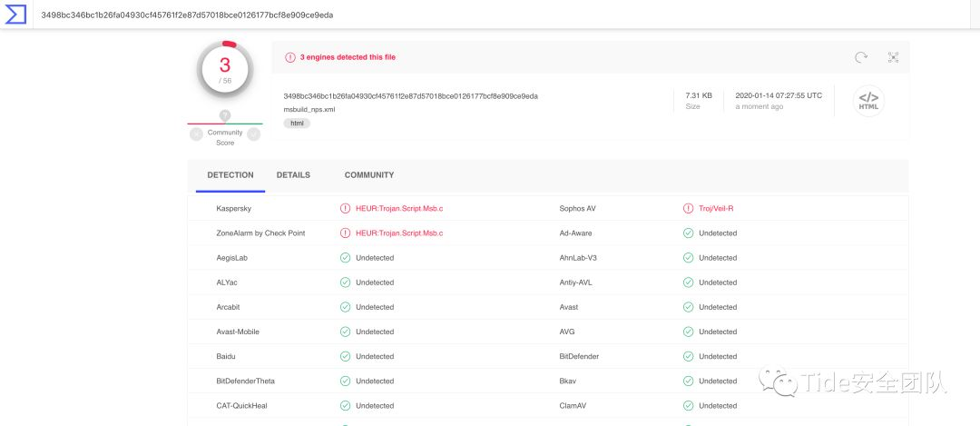Click the Kaspersky detection alert icon
Viewport: 980px width, 426px height.
click(x=345, y=209)
